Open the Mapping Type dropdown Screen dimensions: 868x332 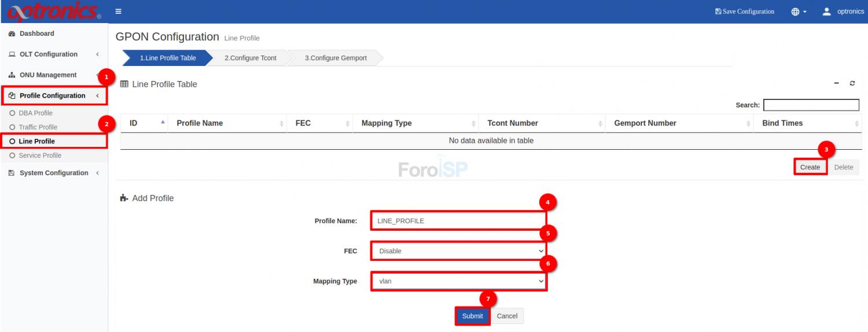point(458,281)
